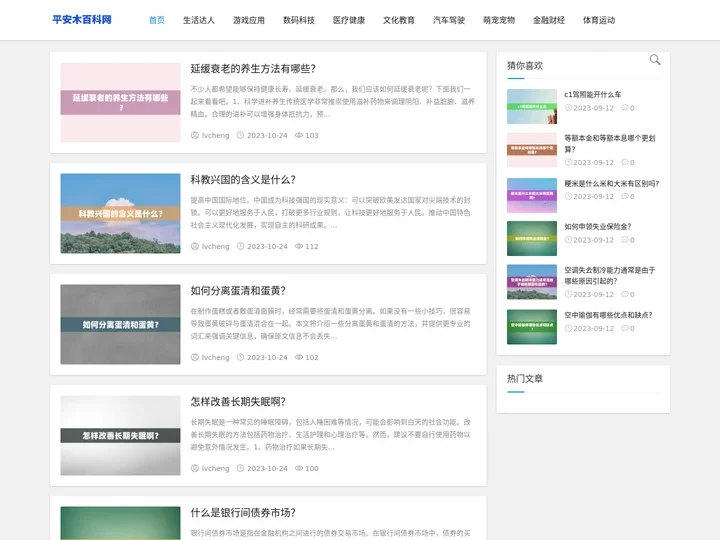
Task: Open sidebar link c1驾照能开什么车
Action: (593, 95)
